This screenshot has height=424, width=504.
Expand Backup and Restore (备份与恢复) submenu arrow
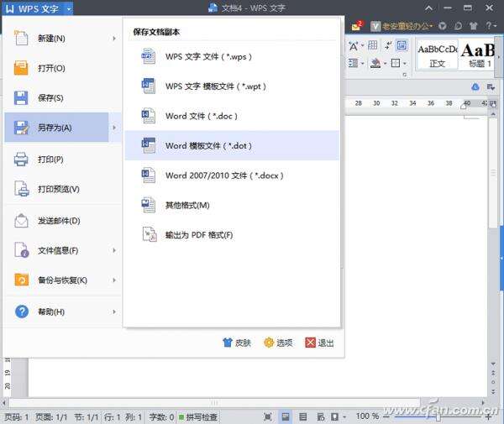click(x=114, y=280)
